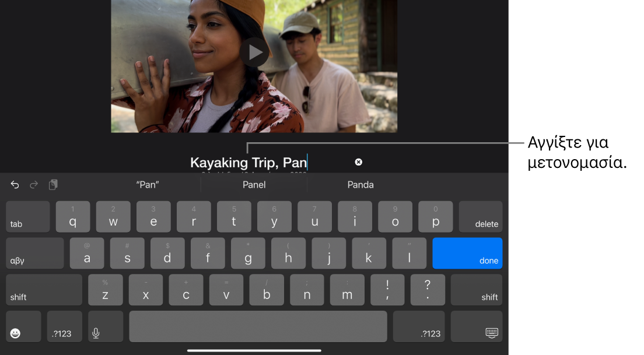Tap the left .?123 key
The image size is (644, 355).
65,326
